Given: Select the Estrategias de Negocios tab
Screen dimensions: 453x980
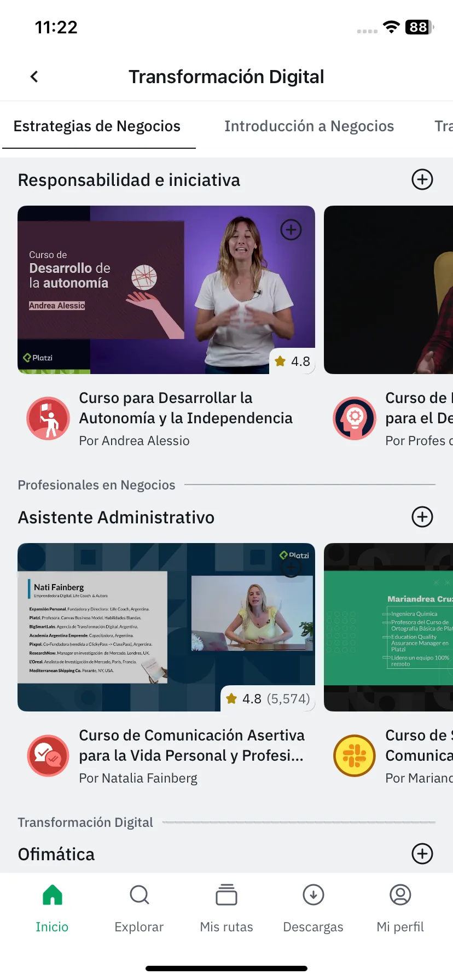Looking at the screenshot, I should 97,126.
